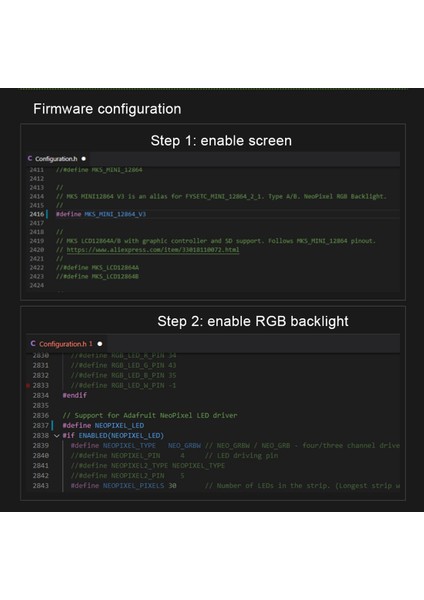Click the Firmware configuration title
Screen dimensions: 424x600
pos(107,109)
